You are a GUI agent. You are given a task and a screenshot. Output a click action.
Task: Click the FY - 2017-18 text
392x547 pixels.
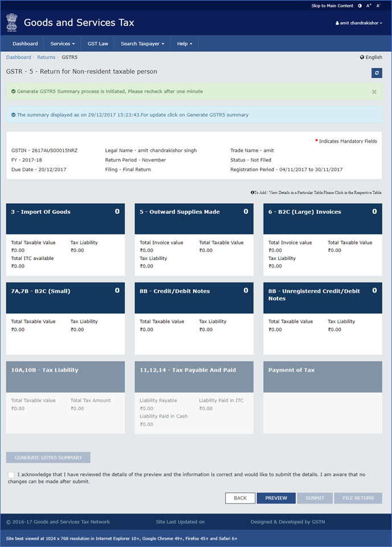(x=26, y=160)
